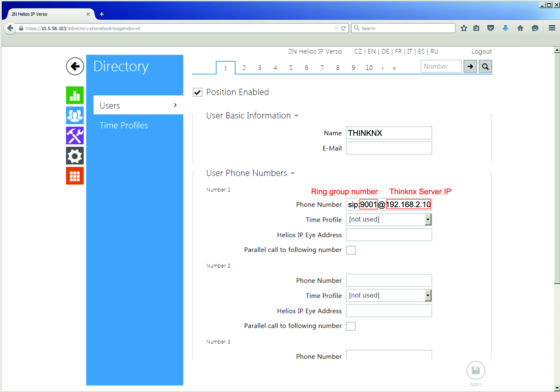Open Number 1 Time Profile dropdown
The height and width of the screenshot is (392, 560).
tap(428, 219)
